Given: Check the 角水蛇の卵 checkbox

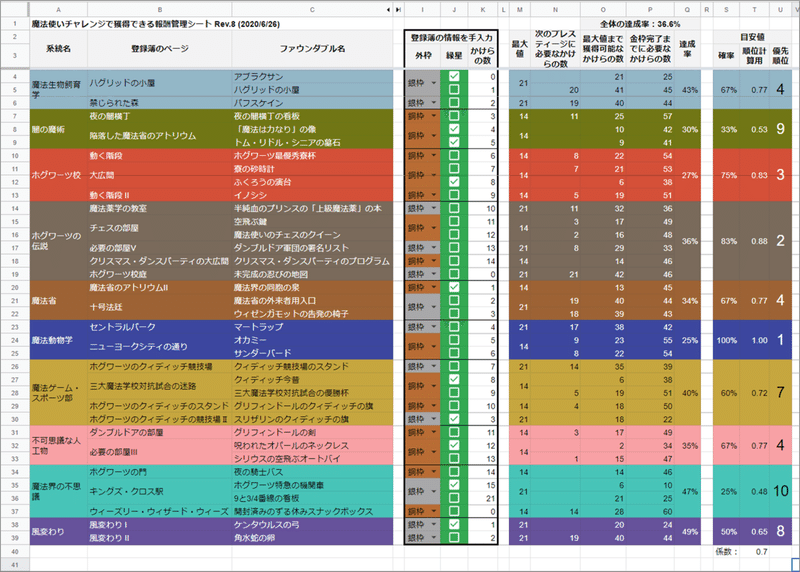Looking at the screenshot, I should (454, 537).
